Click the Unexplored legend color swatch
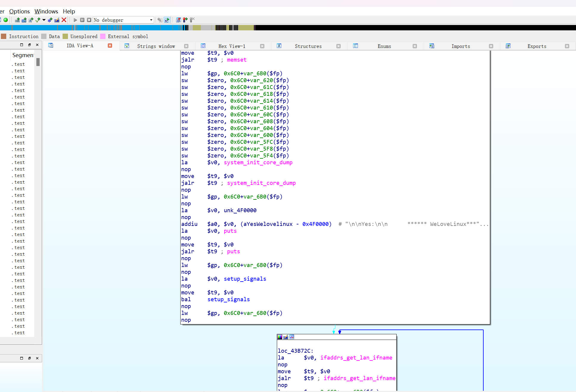576x392 pixels. point(65,36)
